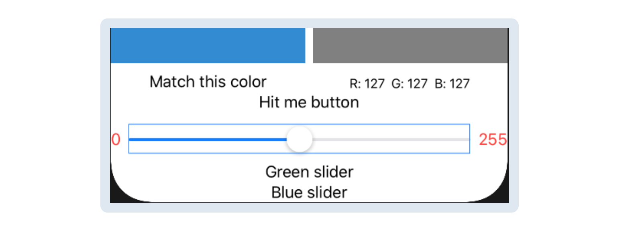Click the white gap between the color swatches

pos(309,45)
